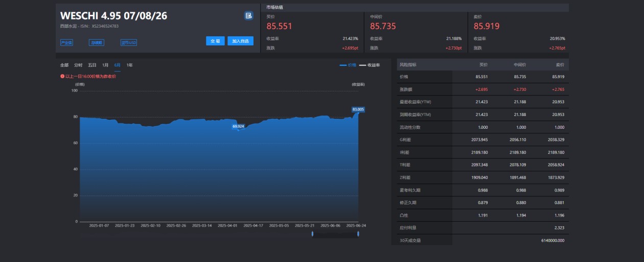This screenshot has width=644, height=262.
Task: Click right handle of chart zoom slider
Action: tap(358, 234)
